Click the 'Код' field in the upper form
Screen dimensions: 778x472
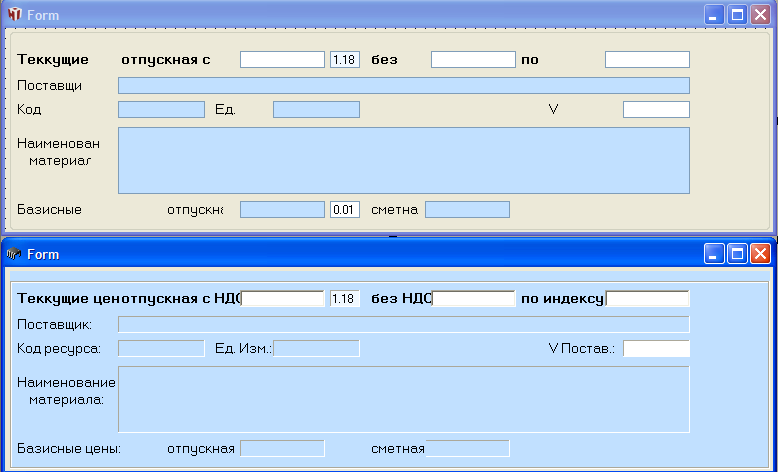click(x=161, y=109)
